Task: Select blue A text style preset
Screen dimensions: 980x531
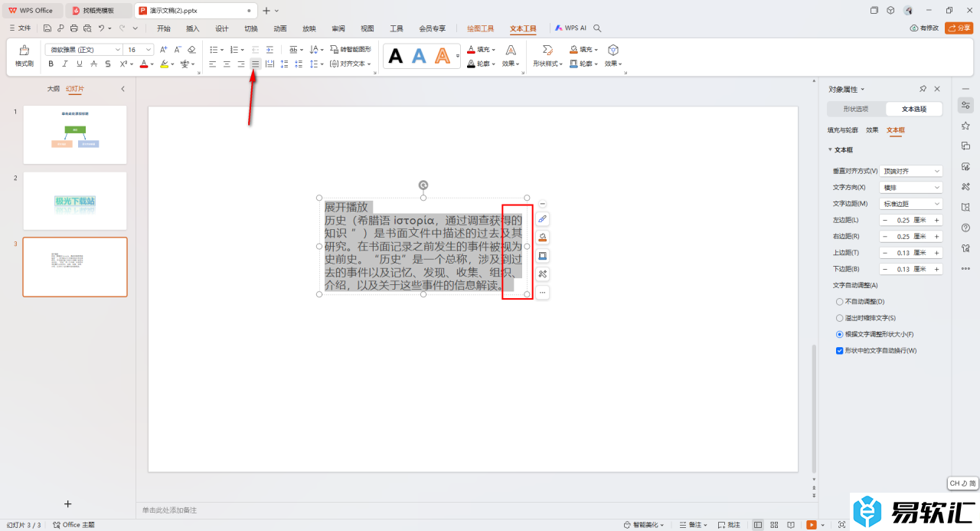Action: click(419, 55)
